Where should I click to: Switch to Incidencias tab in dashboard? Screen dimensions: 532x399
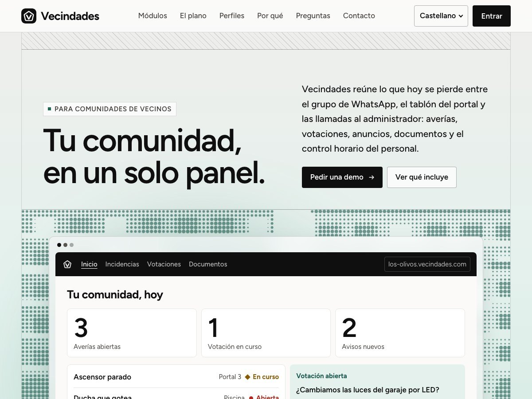[x=122, y=264]
